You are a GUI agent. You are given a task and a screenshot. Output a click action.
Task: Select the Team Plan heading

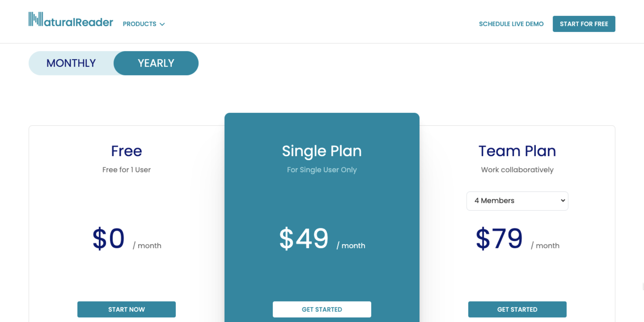[517, 151]
